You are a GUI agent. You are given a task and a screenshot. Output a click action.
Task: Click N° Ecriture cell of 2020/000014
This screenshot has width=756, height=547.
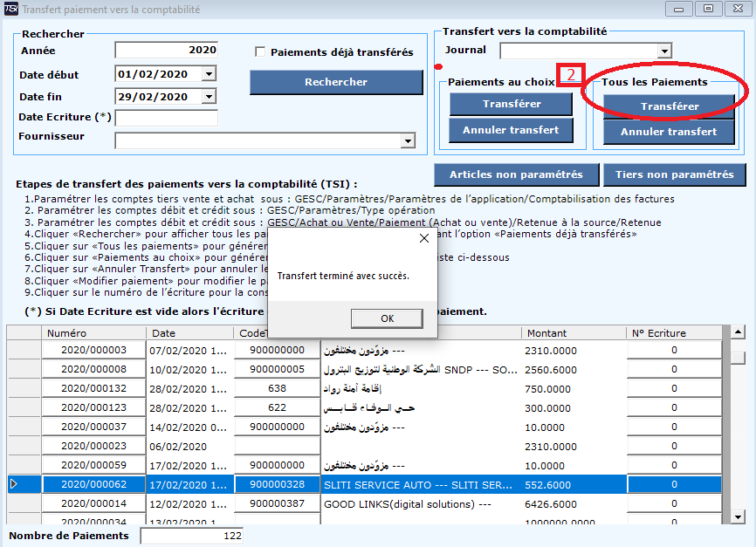(674, 503)
